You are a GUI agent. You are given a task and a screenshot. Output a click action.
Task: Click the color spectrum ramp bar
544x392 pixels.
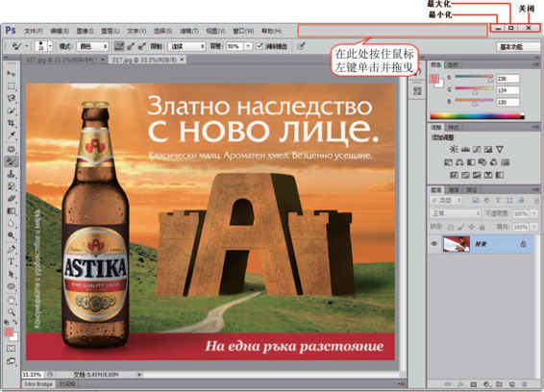477,116
